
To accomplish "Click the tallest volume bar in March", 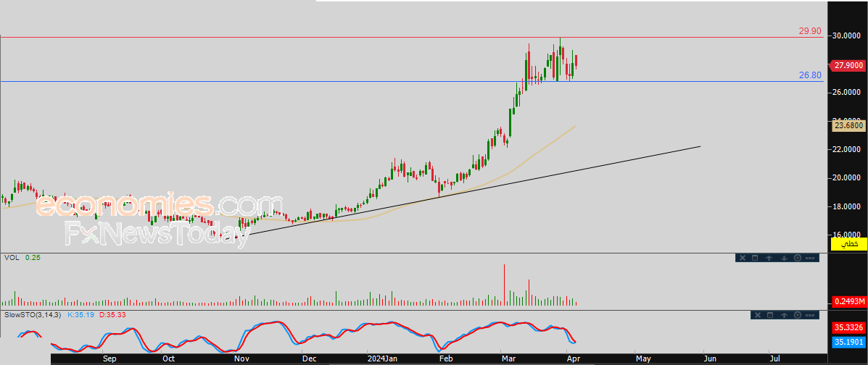I will pos(504,285).
